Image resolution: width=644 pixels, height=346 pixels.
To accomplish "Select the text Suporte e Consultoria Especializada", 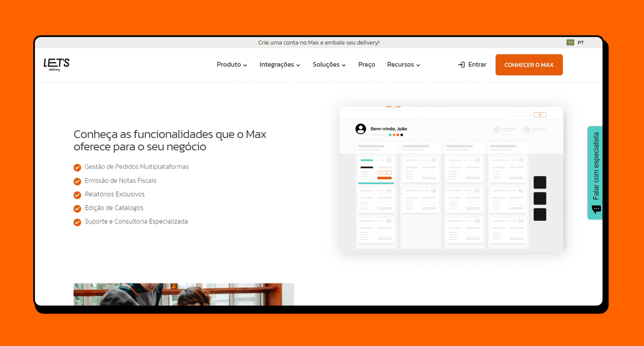I will pyautogui.click(x=136, y=221).
